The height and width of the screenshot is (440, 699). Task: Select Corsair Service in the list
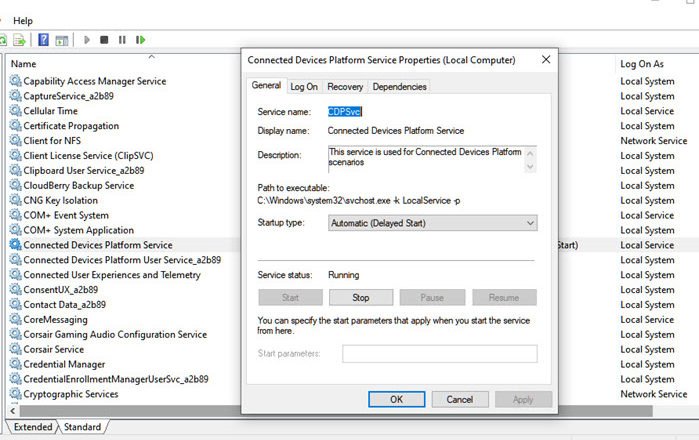(54, 350)
